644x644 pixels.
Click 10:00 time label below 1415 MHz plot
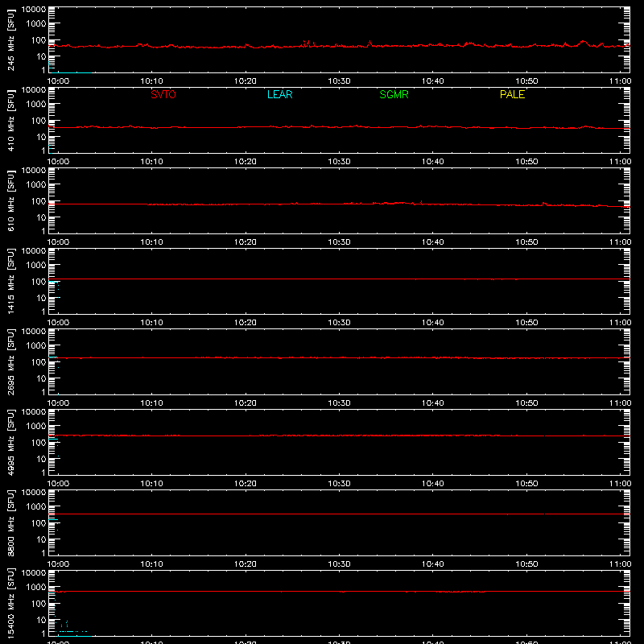click(x=58, y=323)
